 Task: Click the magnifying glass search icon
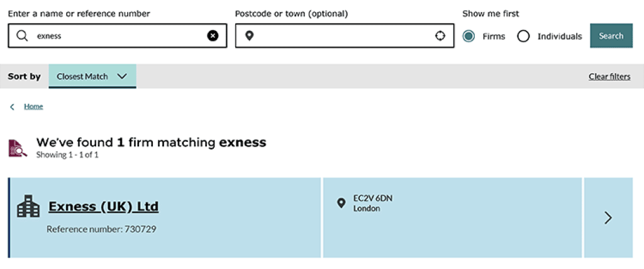point(22,36)
